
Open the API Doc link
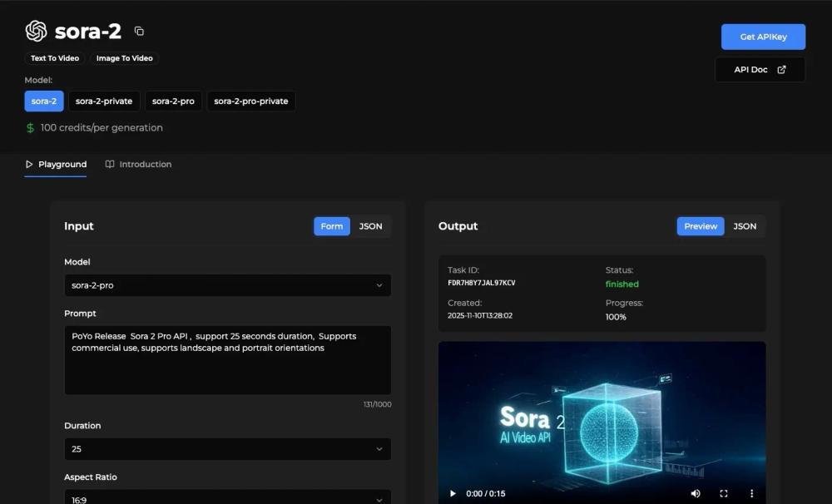760,70
